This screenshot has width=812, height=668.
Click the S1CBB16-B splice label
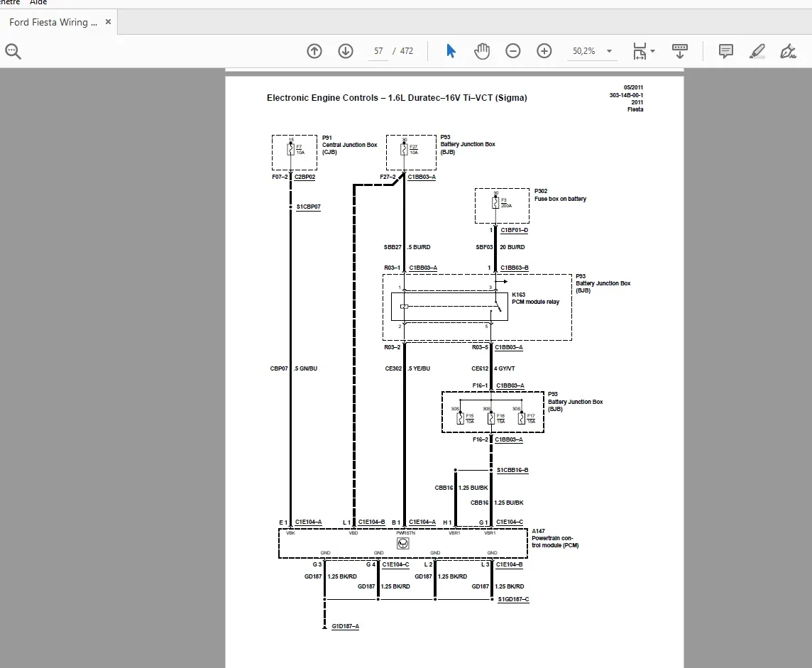512,470
